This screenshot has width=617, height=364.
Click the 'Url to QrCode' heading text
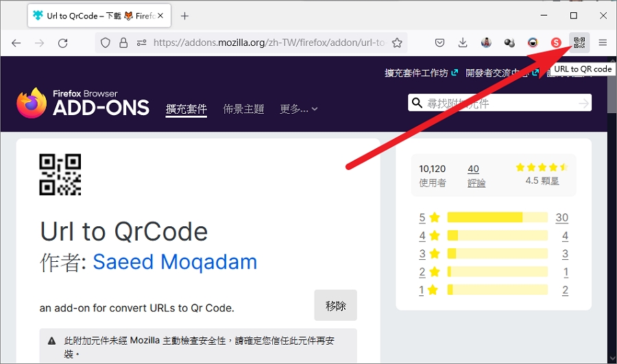coord(124,231)
